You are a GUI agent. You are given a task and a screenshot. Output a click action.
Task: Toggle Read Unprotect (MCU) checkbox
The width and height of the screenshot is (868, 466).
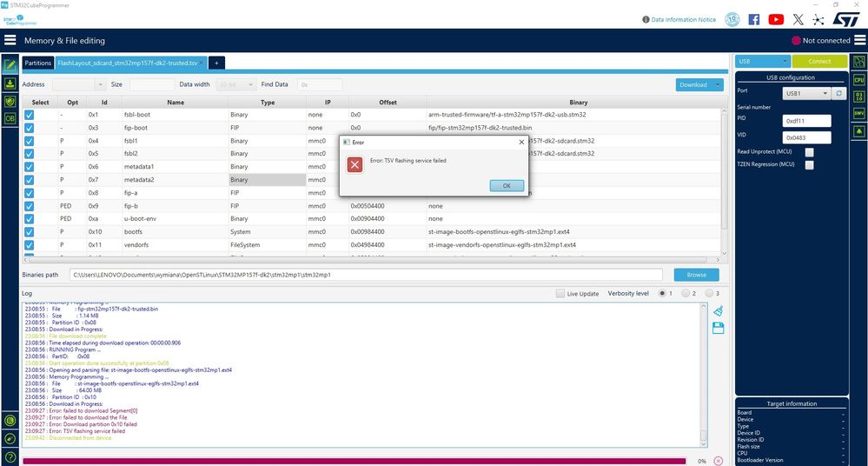809,152
